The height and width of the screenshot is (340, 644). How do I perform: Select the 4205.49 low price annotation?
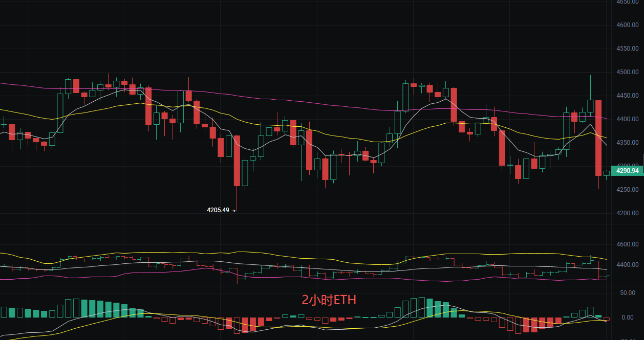tap(217, 210)
